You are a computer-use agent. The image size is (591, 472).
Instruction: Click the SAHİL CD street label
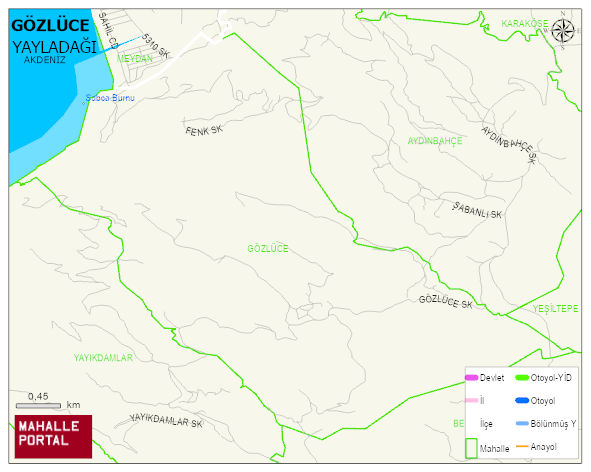pos(108,30)
